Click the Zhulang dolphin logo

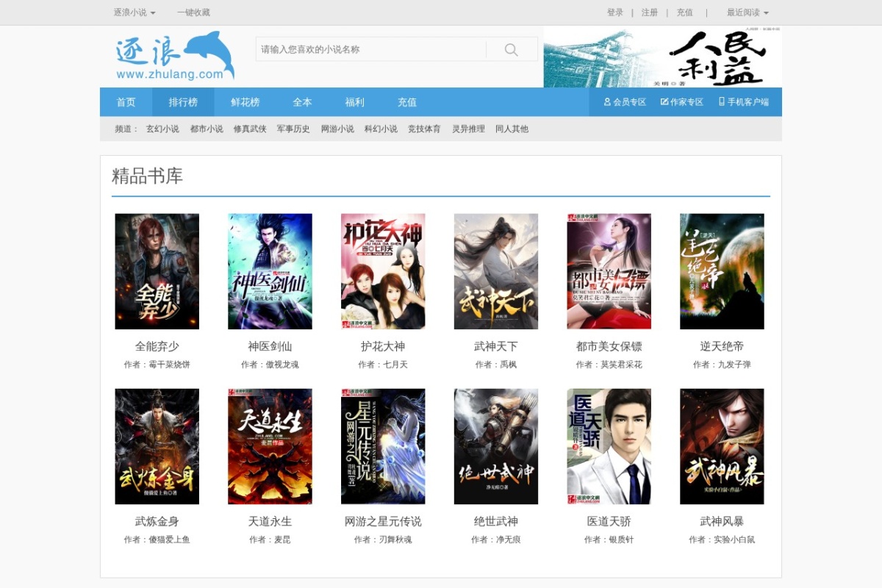pyautogui.click(x=175, y=55)
